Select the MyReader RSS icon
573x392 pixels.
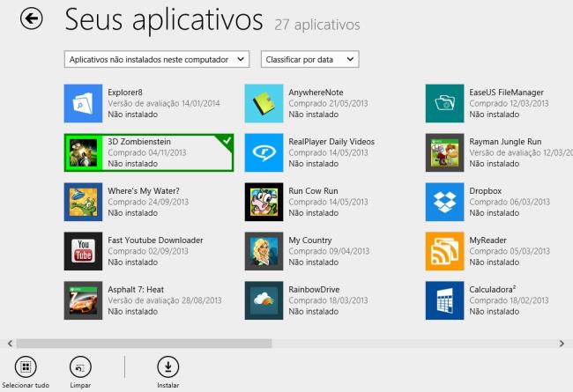point(444,251)
